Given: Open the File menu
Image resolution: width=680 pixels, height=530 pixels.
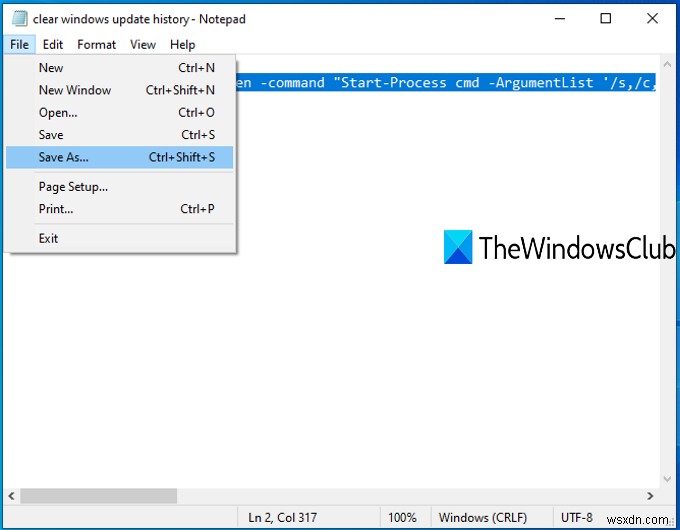Looking at the screenshot, I should click(20, 45).
